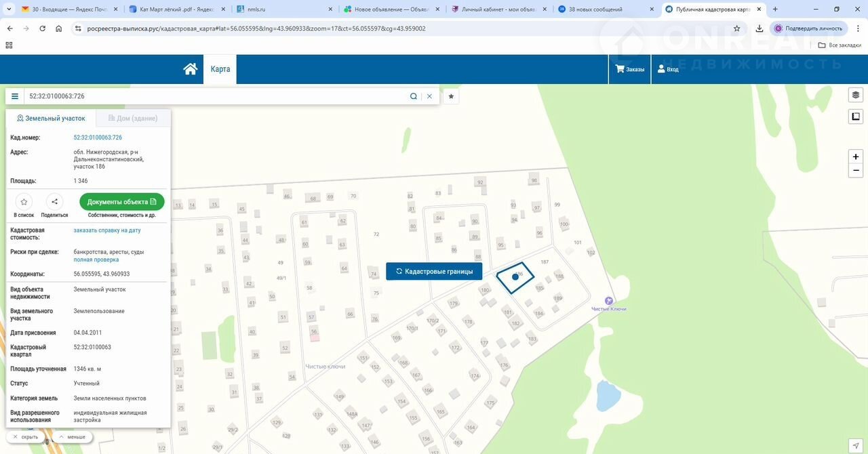Image resolution: width=868 pixels, height=454 pixels.
Task: Open the map layers panel
Action: pos(856,95)
